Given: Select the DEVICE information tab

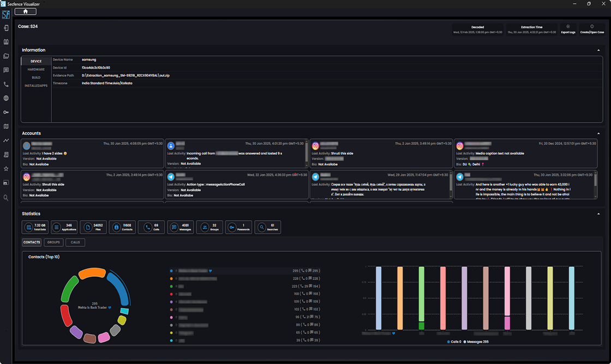Looking at the screenshot, I should pyautogui.click(x=36, y=61).
